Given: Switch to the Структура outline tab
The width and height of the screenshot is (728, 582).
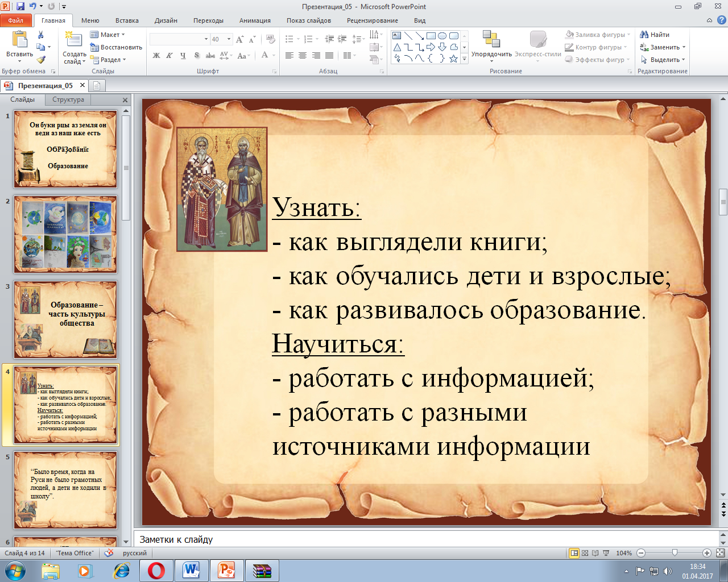Looking at the screenshot, I should tap(68, 99).
